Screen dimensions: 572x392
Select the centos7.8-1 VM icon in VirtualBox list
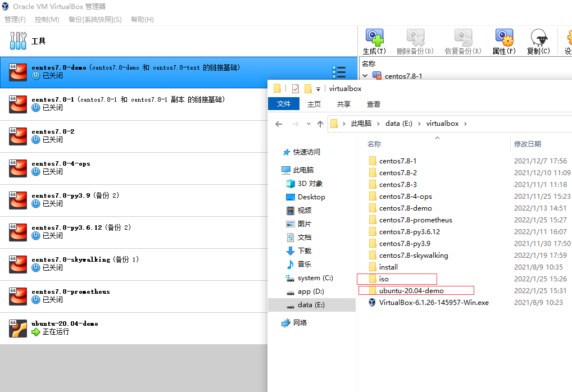click(18, 104)
